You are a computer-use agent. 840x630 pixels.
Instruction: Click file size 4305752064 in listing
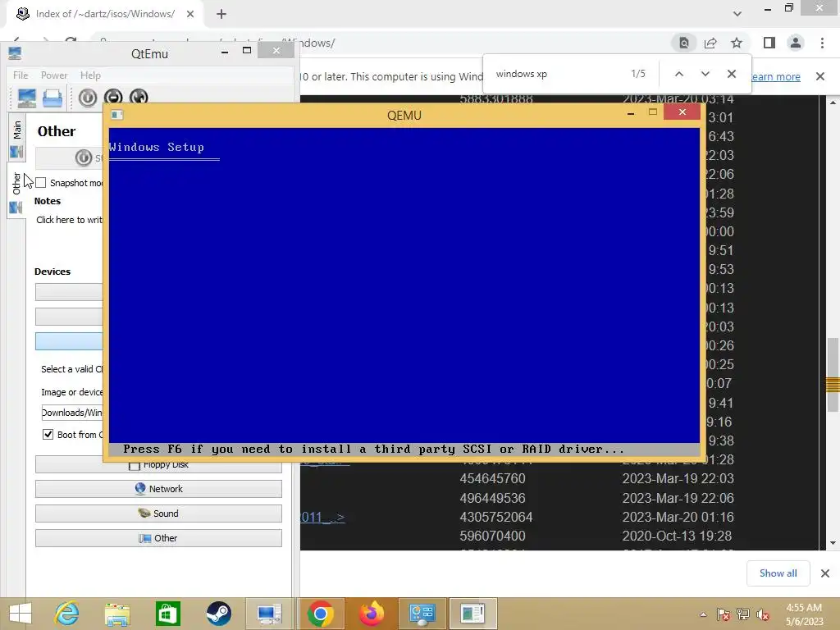(496, 517)
